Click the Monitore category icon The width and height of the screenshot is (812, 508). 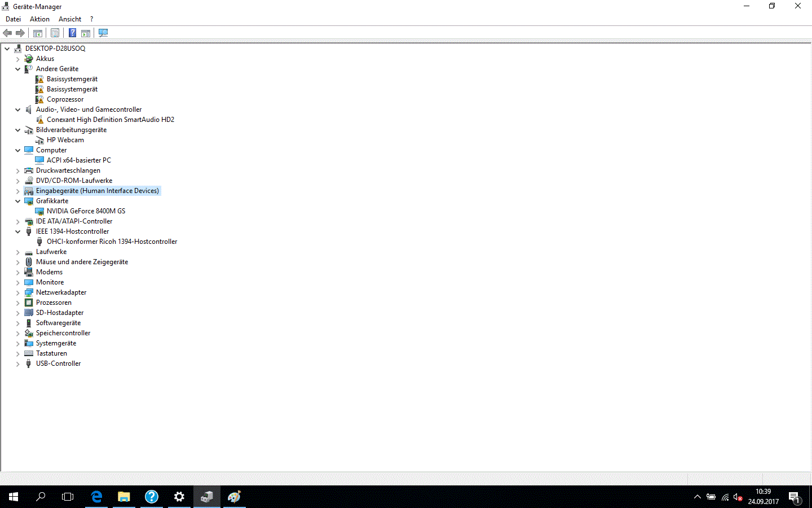pyautogui.click(x=29, y=282)
